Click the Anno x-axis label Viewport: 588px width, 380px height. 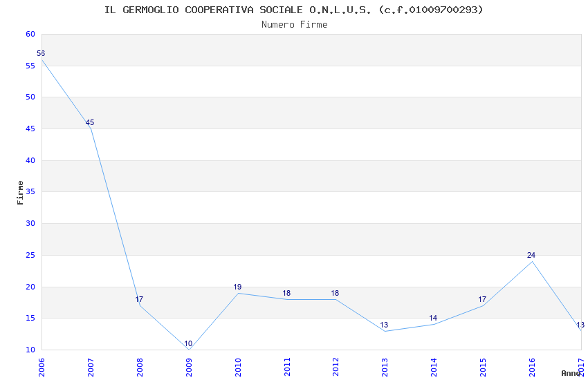pos(571,373)
